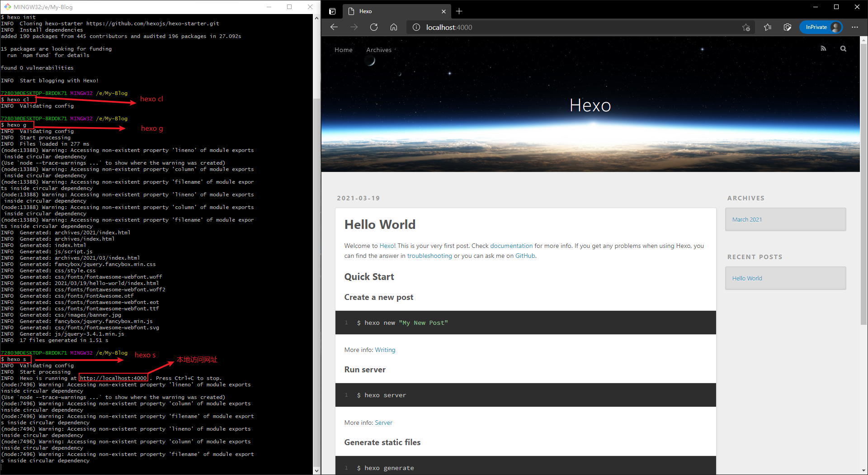Click the RECENT POSTS sidebar heading
Image resolution: width=868 pixels, height=475 pixels.
(x=755, y=257)
